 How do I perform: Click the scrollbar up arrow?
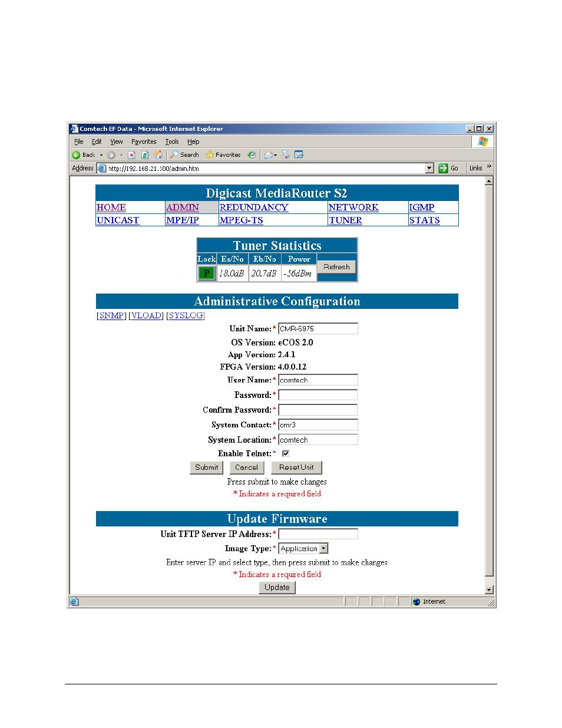tap(489, 181)
